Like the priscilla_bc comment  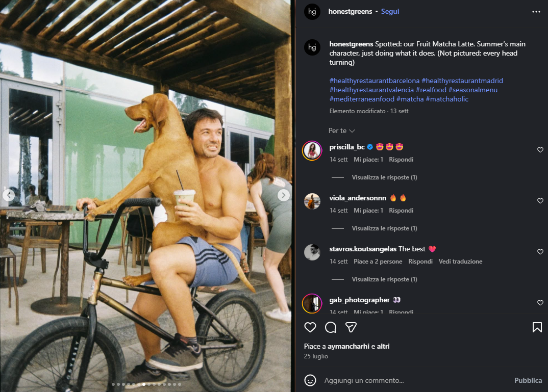(540, 150)
